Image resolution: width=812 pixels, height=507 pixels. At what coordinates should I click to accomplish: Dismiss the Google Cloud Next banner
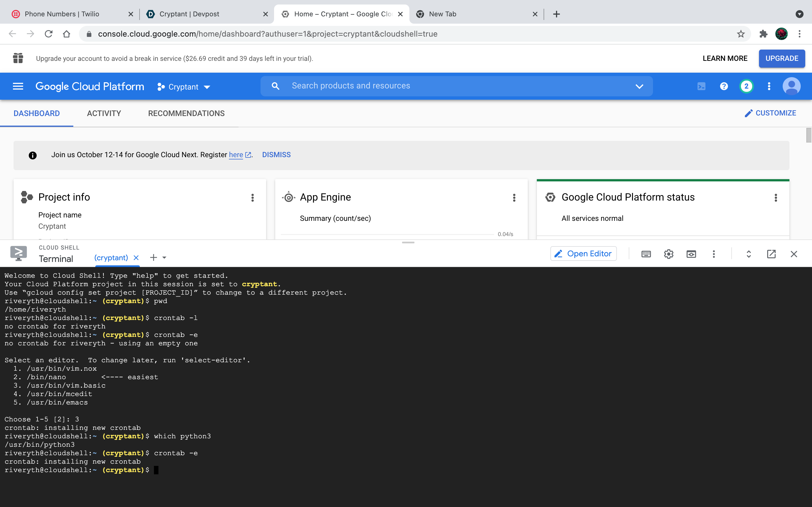point(276,155)
